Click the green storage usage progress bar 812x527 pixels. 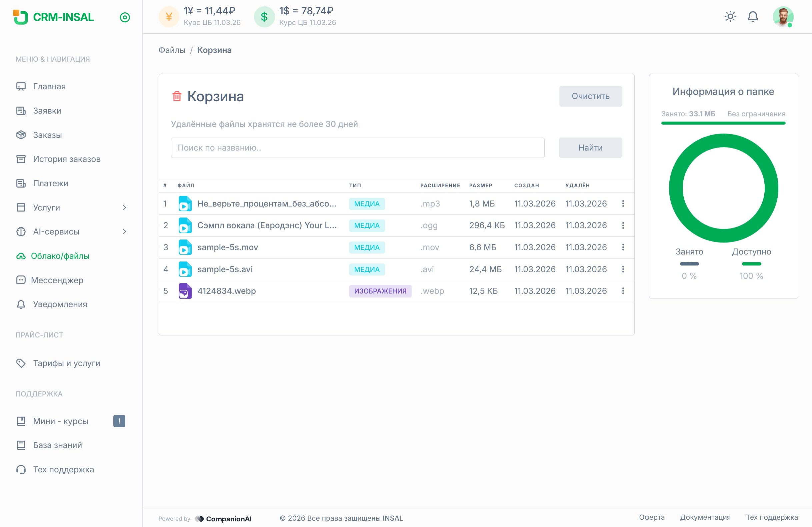coord(723,123)
